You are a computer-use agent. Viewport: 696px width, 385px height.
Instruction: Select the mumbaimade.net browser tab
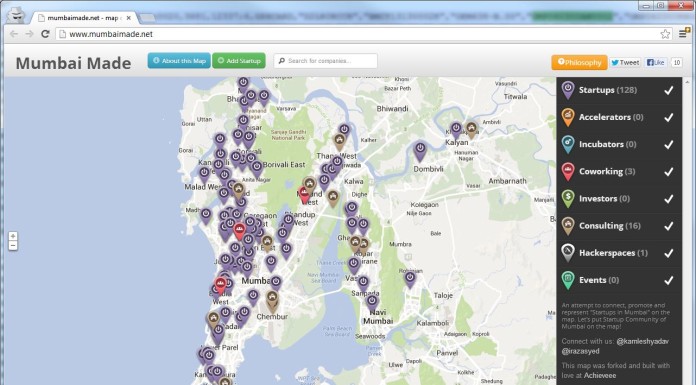(x=84, y=18)
